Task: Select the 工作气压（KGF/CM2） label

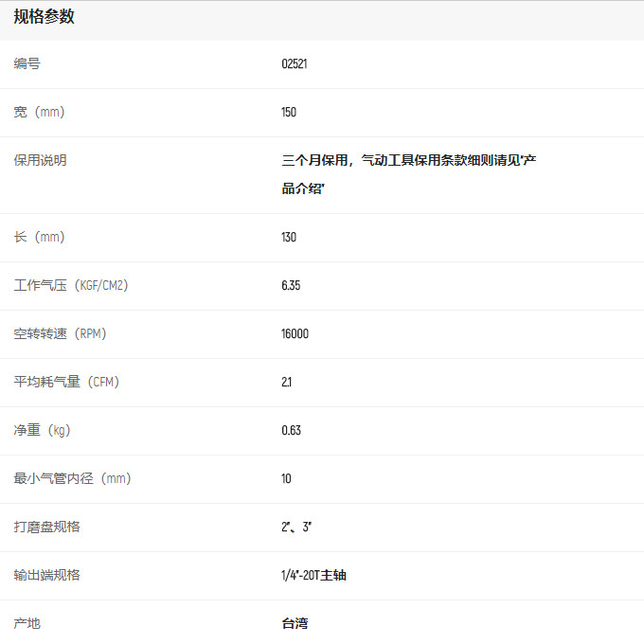Action: point(71,286)
